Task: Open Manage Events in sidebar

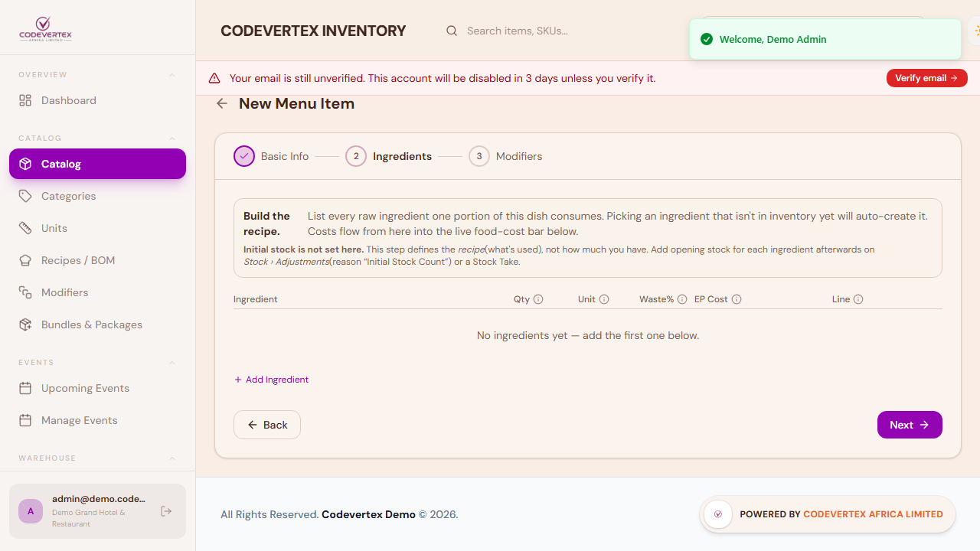Action: [x=97, y=420]
